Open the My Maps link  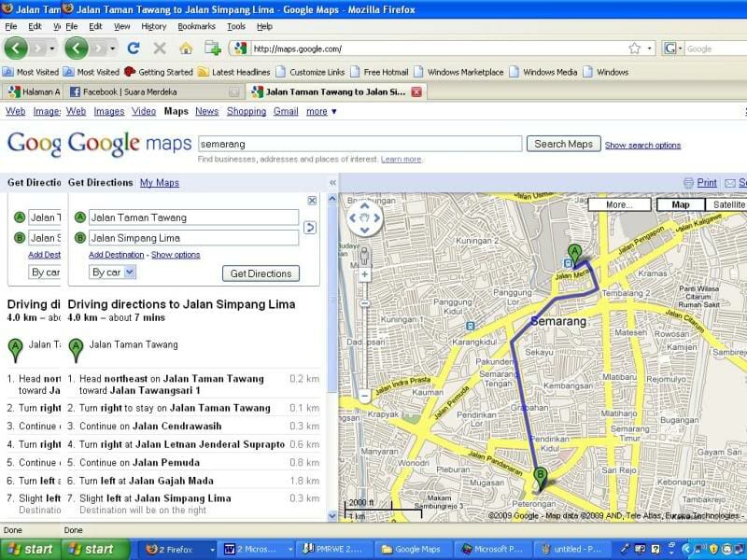(x=160, y=182)
